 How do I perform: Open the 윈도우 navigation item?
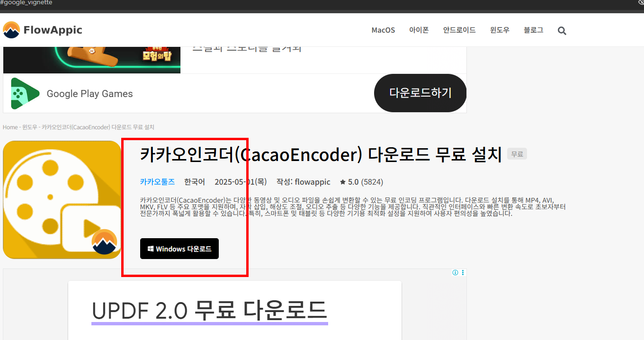(499, 30)
